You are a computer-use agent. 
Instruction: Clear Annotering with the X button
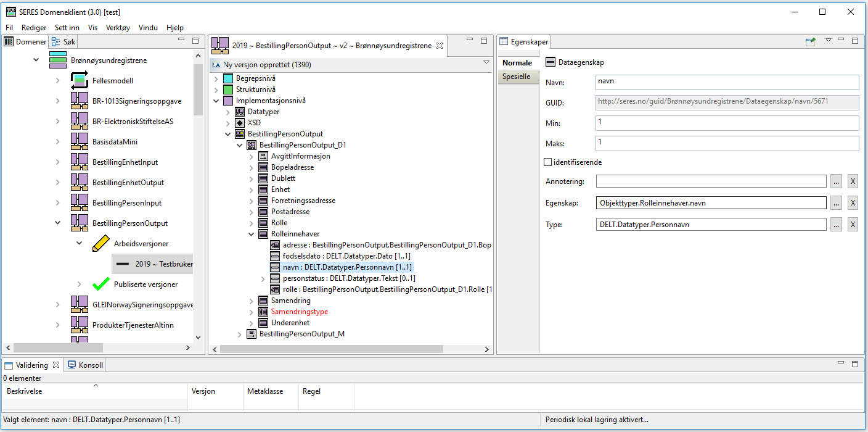(x=853, y=181)
